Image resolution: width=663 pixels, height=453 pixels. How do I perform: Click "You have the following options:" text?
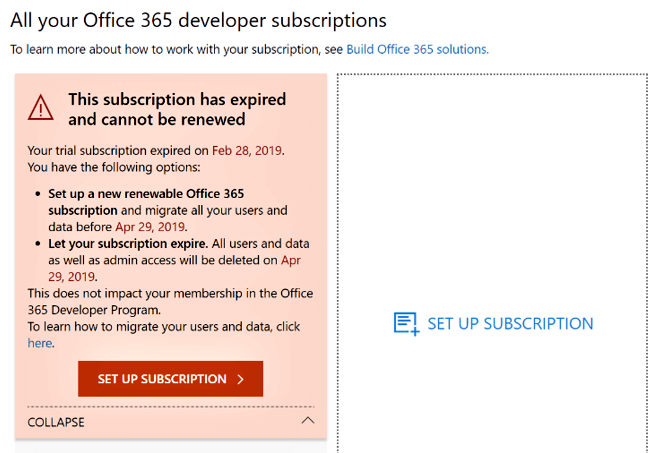point(114,167)
